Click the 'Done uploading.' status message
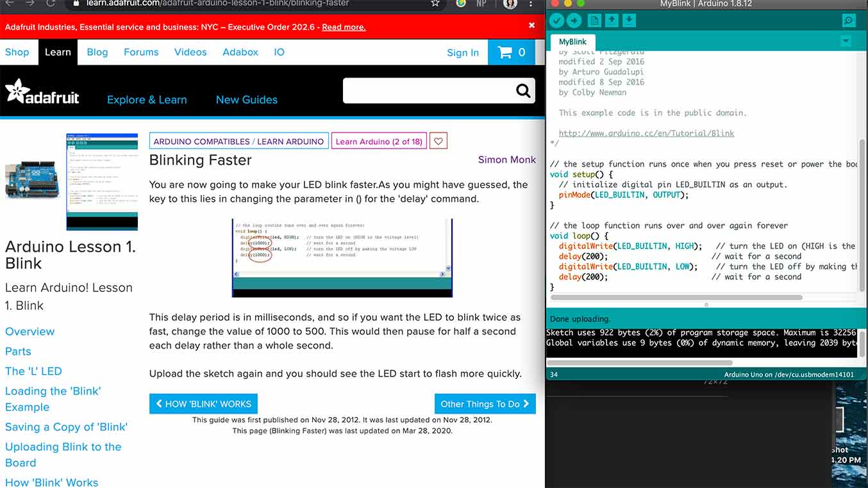868x488 pixels. click(x=580, y=319)
